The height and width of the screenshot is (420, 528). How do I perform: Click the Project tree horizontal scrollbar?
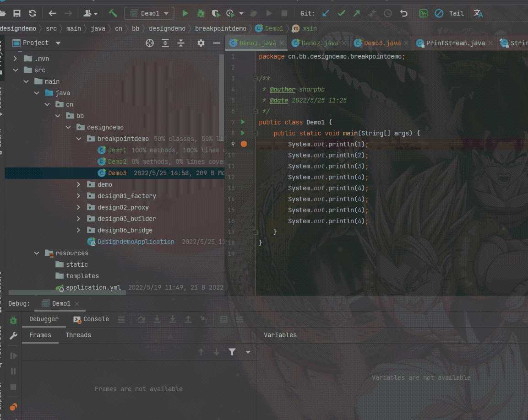[67, 293]
